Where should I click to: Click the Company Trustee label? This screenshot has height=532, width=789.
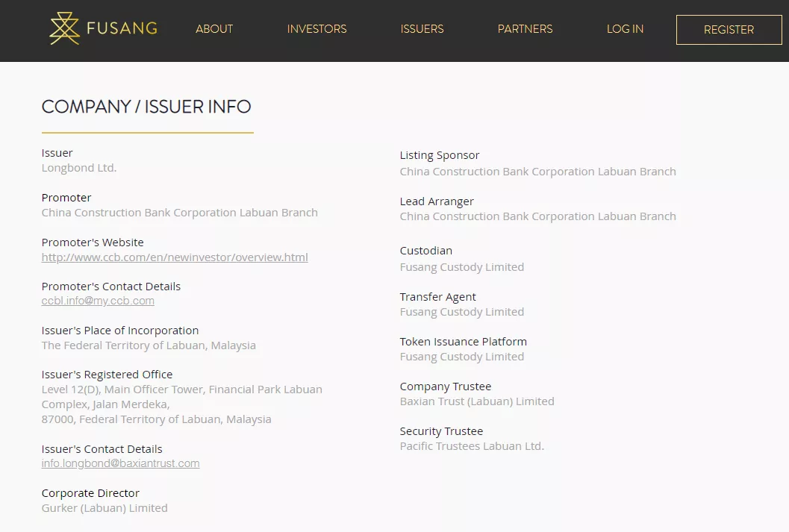click(446, 387)
